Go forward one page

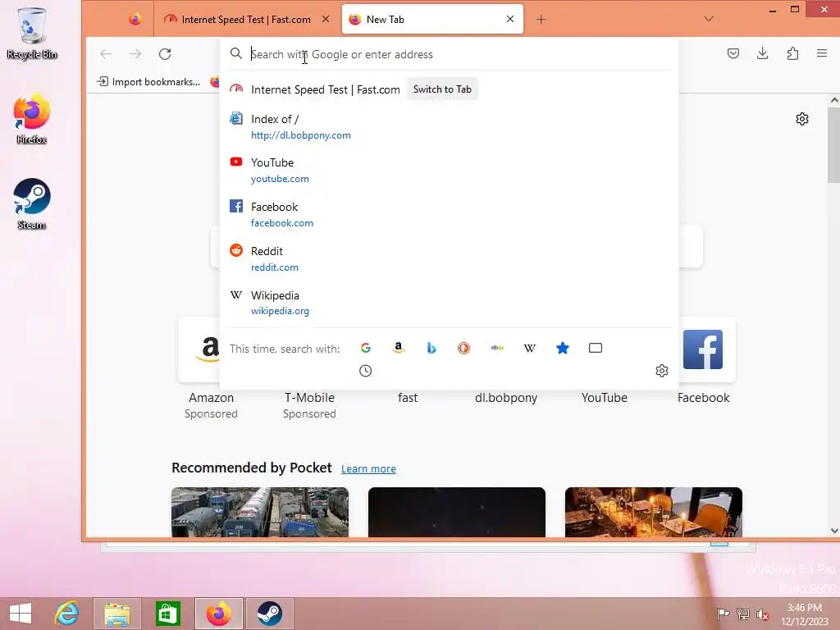click(x=135, y=53)
